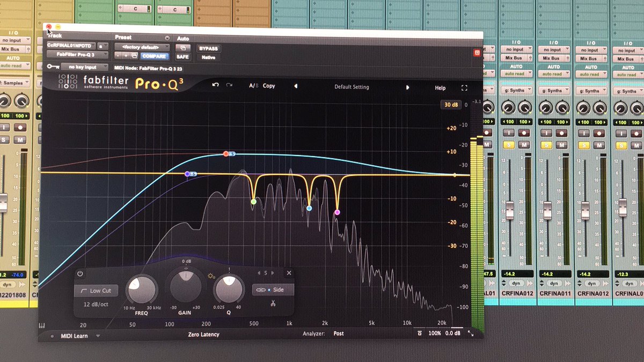Click the dyn button on CRFINA011 channel

[x=554, y=283]
